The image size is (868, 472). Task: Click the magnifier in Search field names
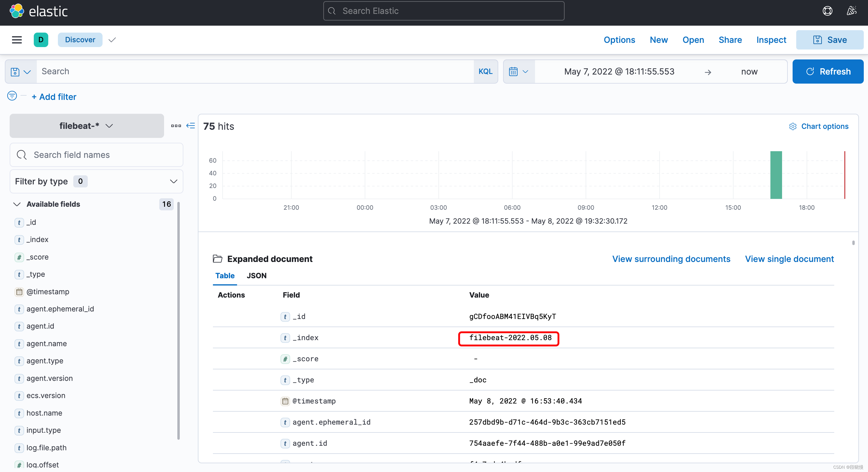(22, 155)
